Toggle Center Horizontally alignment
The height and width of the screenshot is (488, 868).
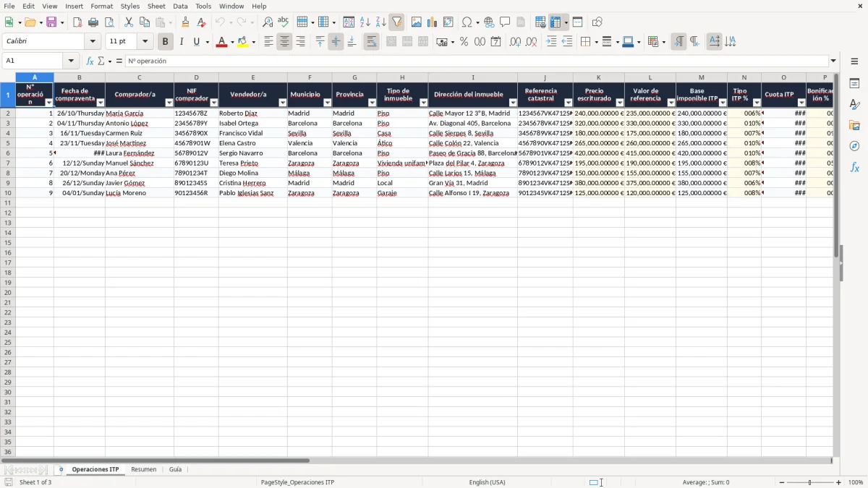(x=284, y=42)
